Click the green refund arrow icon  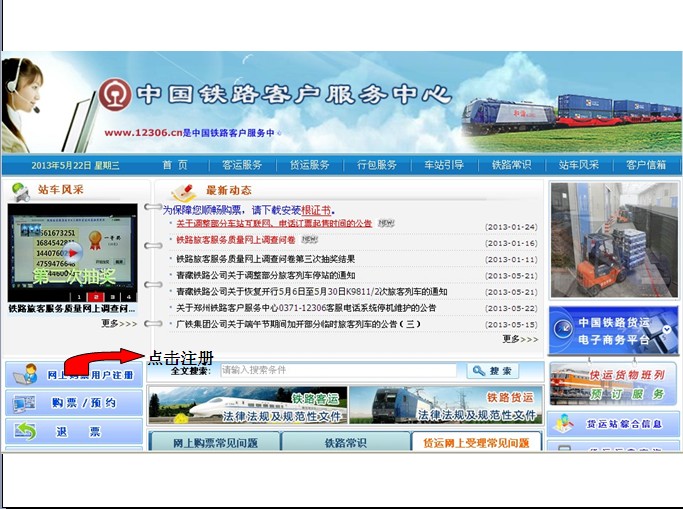[x=25, y=431]
